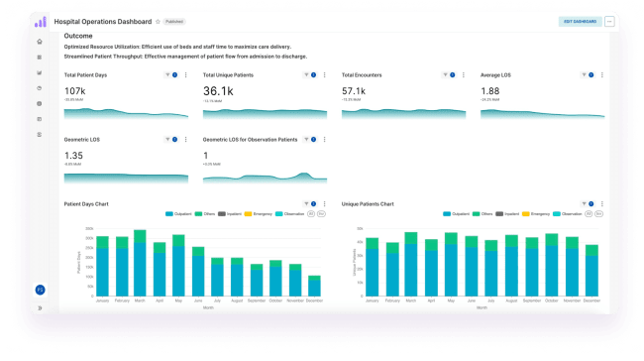Invert series selection in Unique Patients Chart legend
This screenshot has width=644, height=361.
click(598, 214)
